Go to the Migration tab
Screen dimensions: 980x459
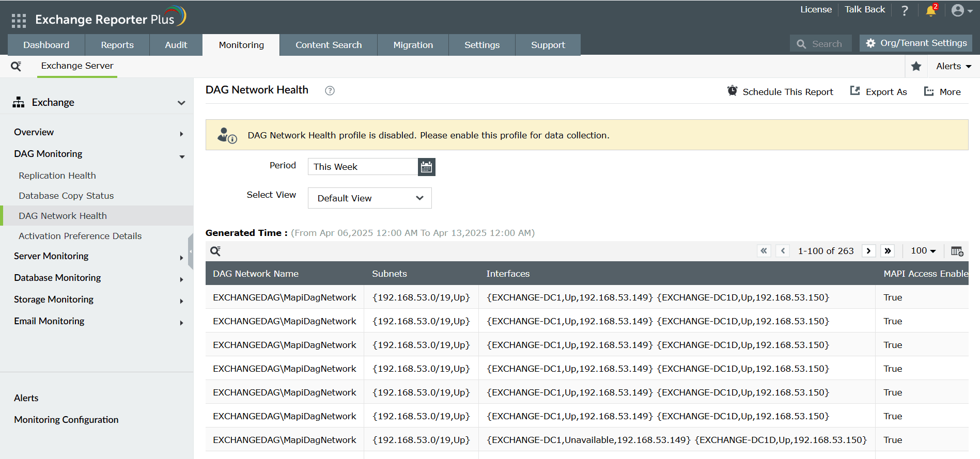[x=413, y=45]
